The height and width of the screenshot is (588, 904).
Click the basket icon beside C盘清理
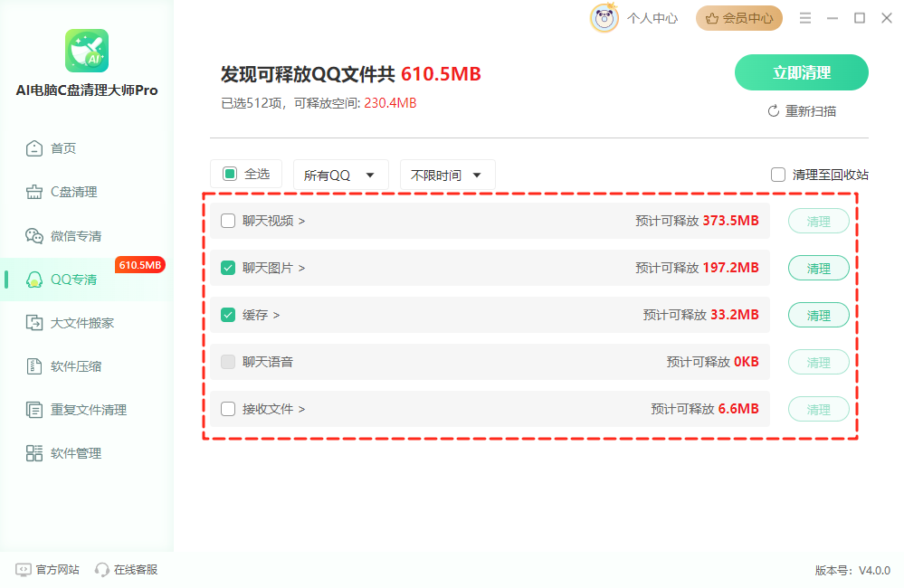click(34, 192)
